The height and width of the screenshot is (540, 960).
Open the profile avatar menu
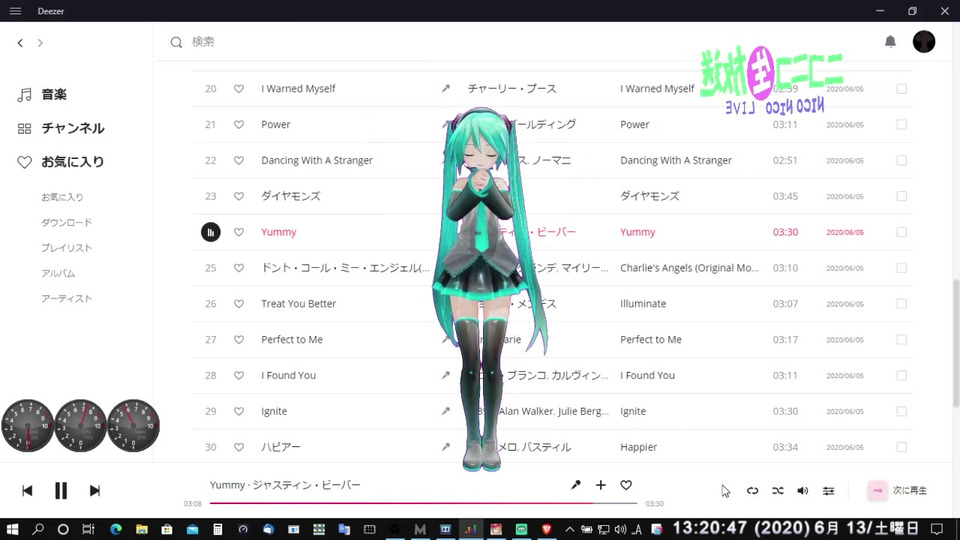[924, 42]
